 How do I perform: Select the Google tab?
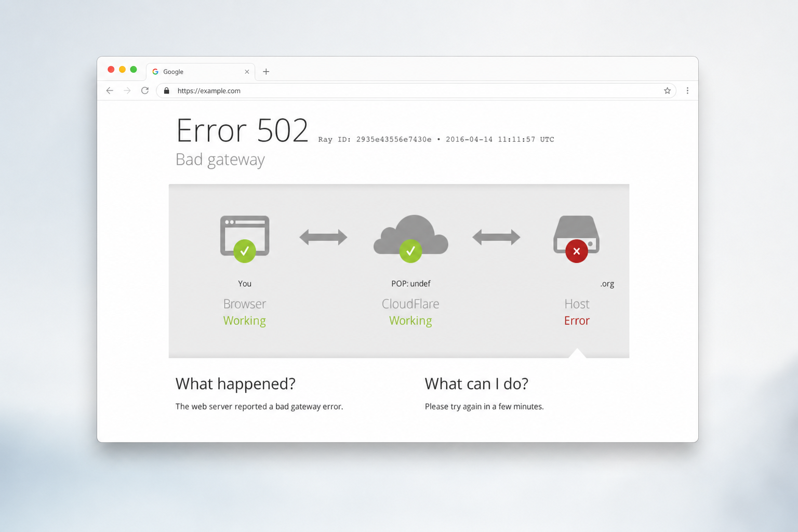201,72
